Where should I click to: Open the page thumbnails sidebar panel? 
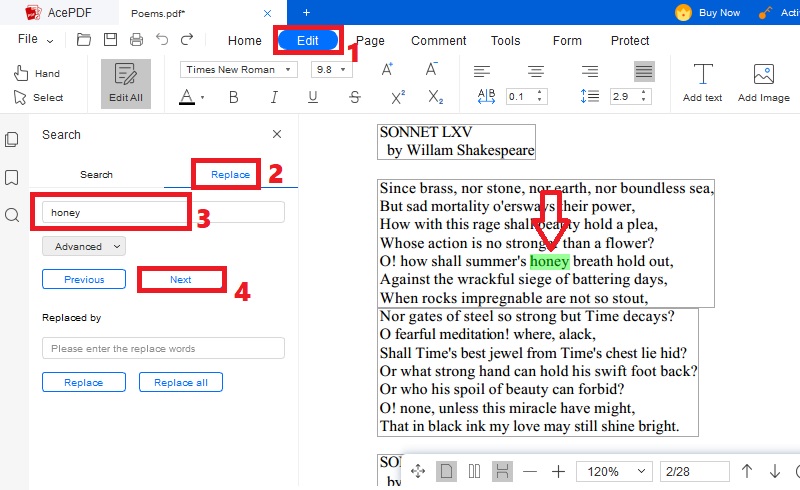tap(12, 139)
